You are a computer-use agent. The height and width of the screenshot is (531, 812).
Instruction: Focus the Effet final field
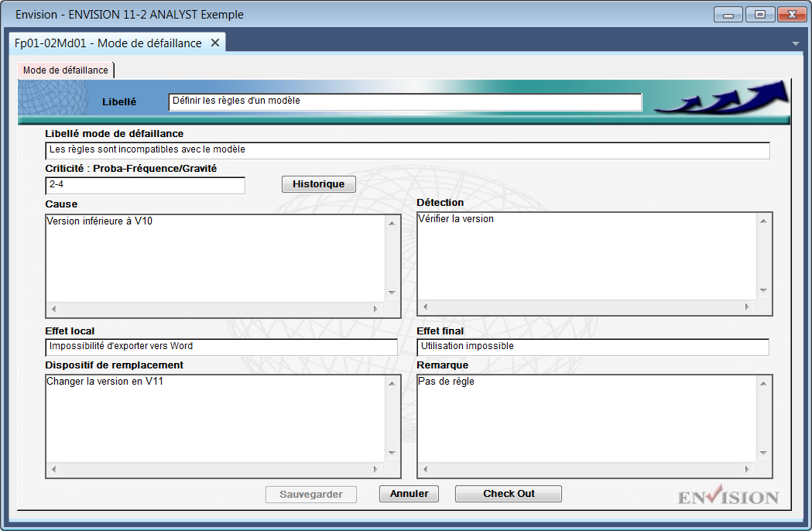click(593, 347)
